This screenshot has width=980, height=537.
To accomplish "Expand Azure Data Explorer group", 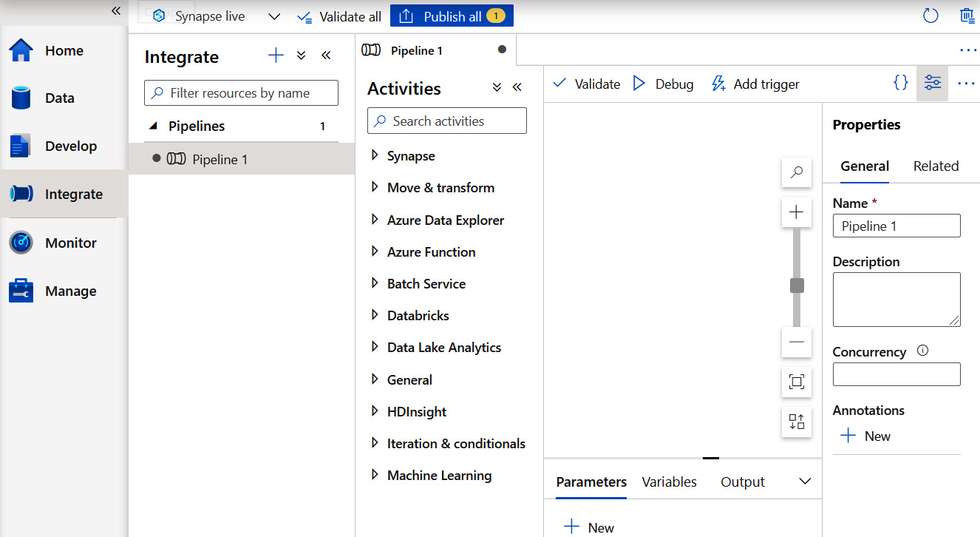I will [x=375, y=220].
